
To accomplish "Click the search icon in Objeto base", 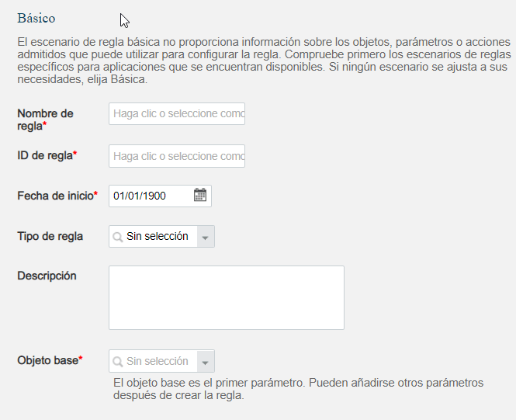I will [117, 362].
